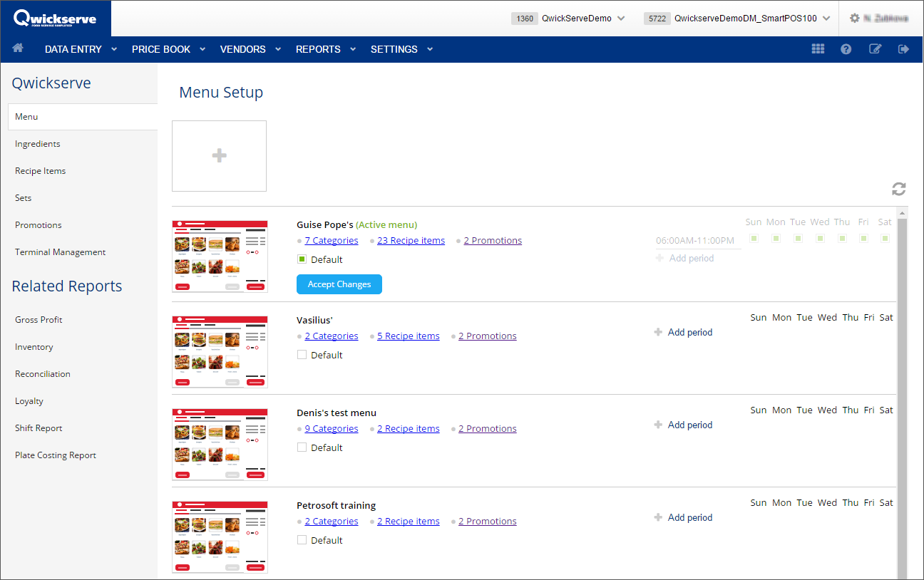Click the Qwickserve logo
924x580 pixels.
[x=55, y=19]
